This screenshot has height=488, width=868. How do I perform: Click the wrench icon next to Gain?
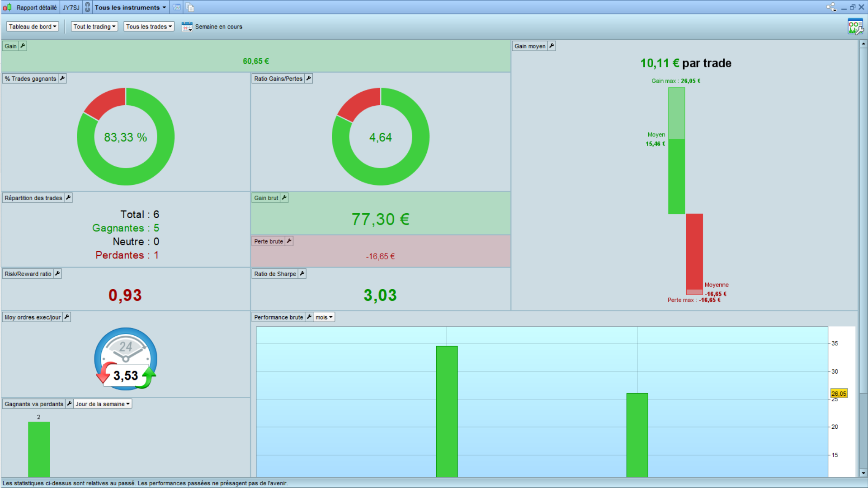coord(23,46)
